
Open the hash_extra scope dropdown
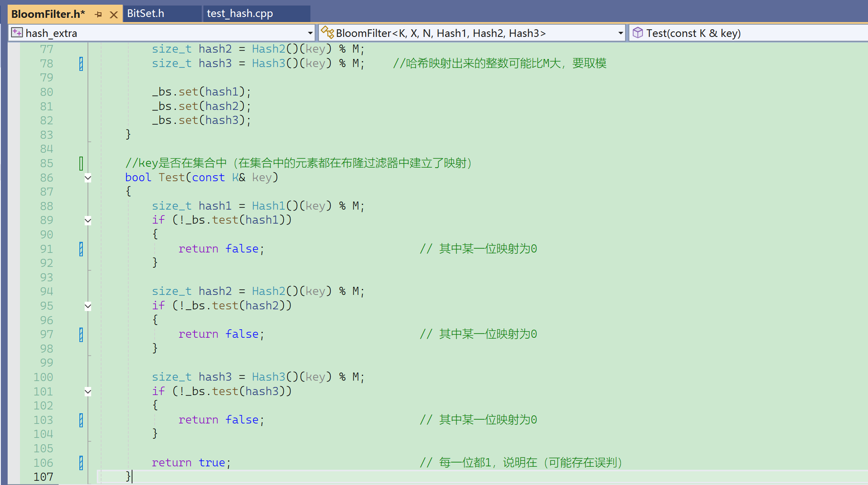(x=310, y=33)
